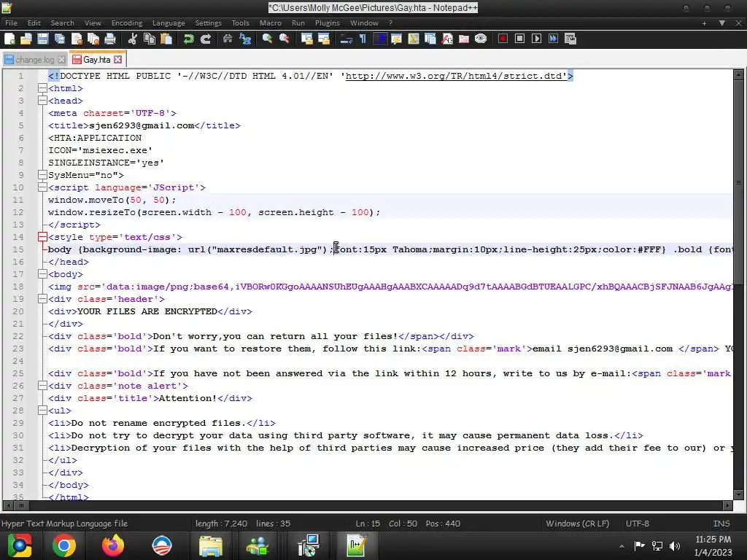Open the Search menu
Viewport: 747px width, 560px height.
coord(63,23)
